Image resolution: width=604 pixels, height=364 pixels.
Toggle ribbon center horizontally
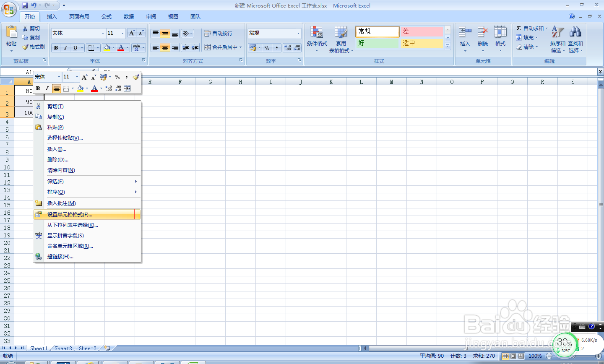click(165, 47)
